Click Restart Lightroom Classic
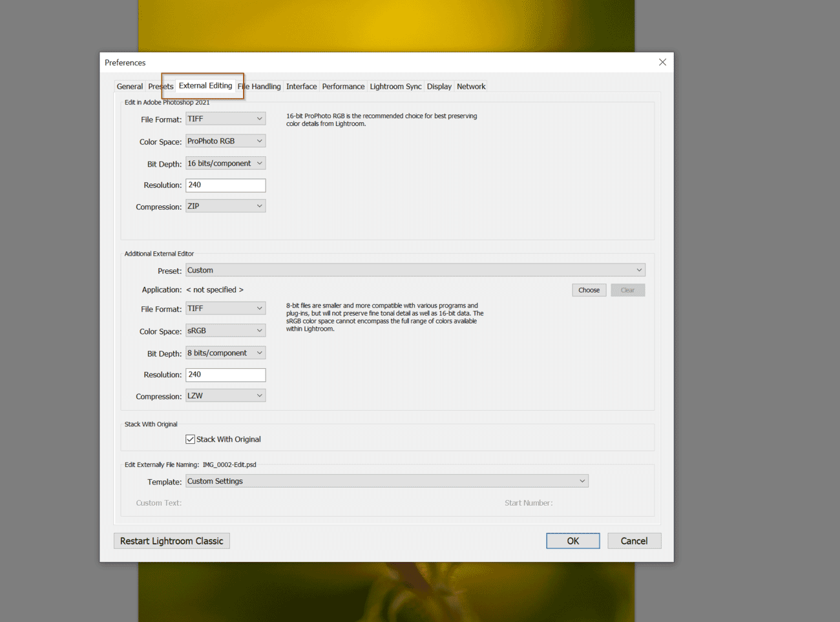 pos(171,541)
